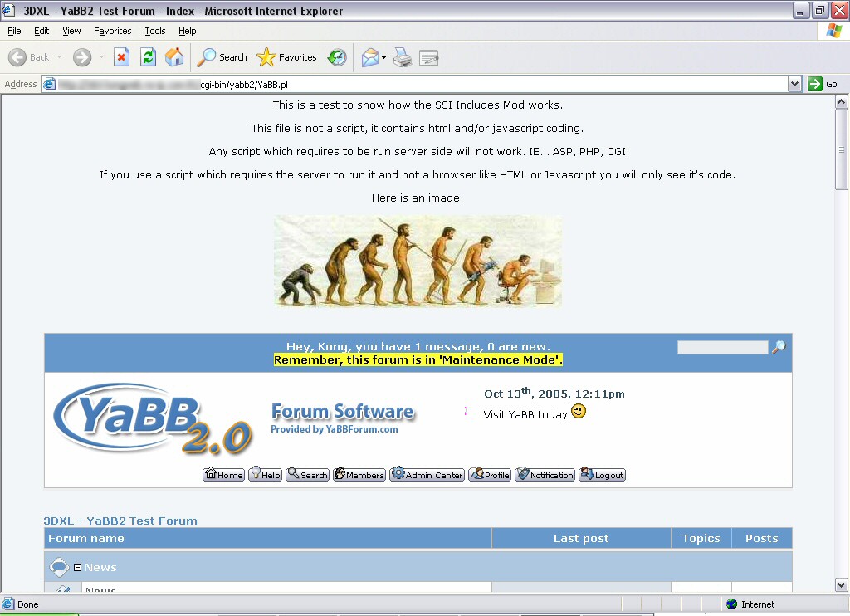The width and height of the screenshot is (850, 616).
Task: Click the 'Maintenance Mode' reminder text
Action: coord(418,359)
